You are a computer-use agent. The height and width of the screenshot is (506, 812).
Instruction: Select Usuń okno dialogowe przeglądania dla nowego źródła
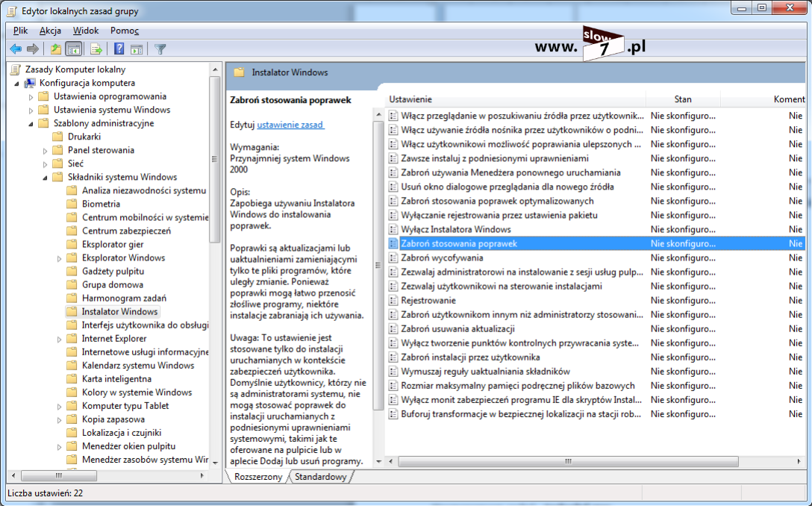pyautogui.click(x=507, y=187)
